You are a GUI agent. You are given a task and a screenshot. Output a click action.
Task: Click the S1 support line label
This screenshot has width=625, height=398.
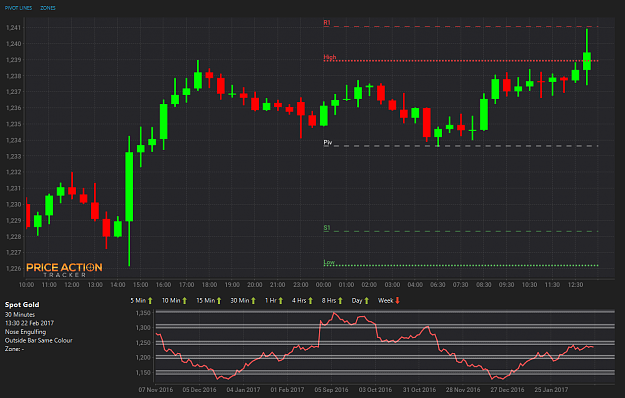(x=327, y=228)
